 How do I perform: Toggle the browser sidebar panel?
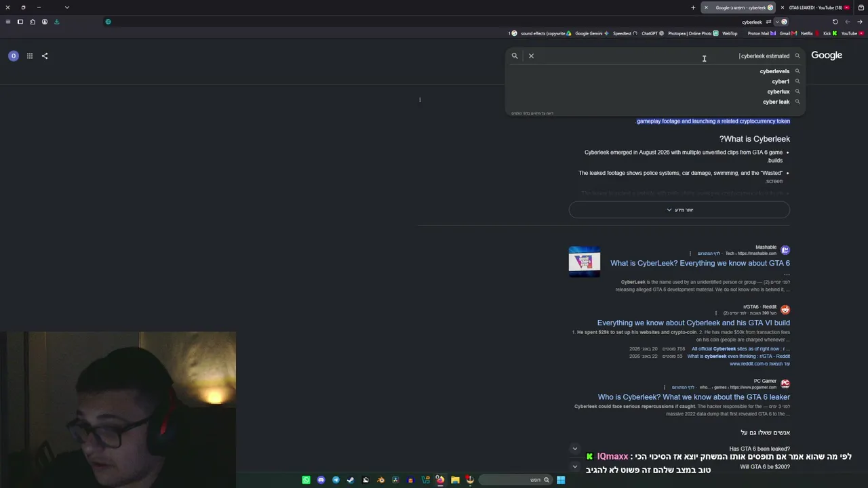20,22
